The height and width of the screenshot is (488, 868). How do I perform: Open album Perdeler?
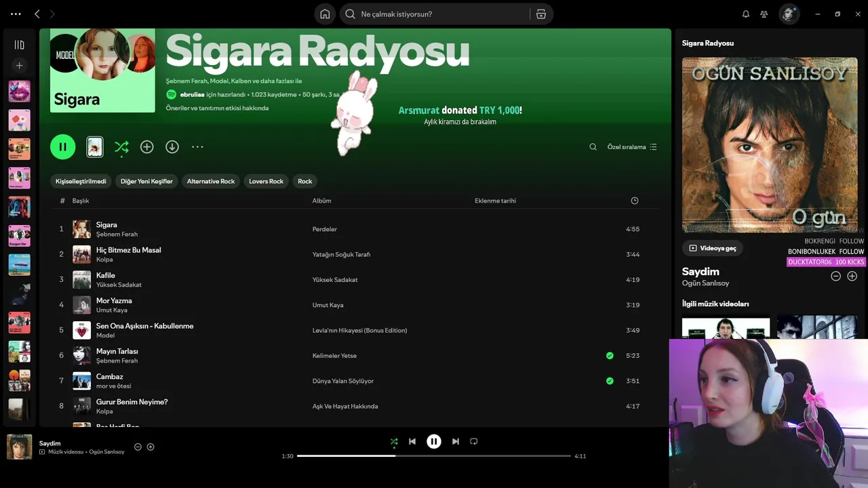(x=324, y=229)
